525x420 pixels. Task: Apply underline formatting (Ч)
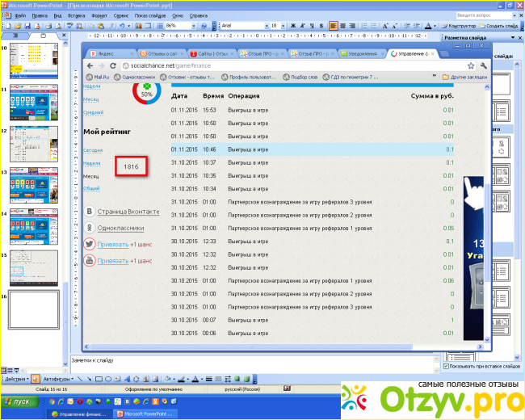[312, 26]
